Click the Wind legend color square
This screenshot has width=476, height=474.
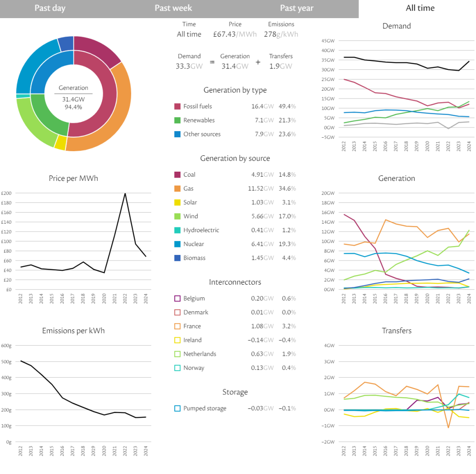coord(178,216)
